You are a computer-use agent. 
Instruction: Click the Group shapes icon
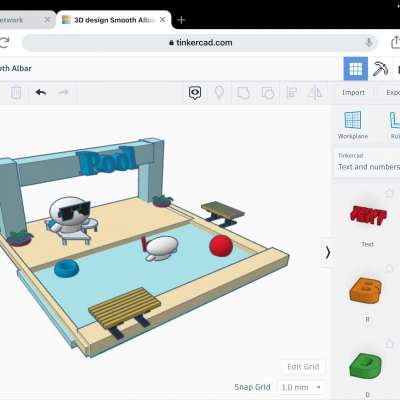(243, 93)
